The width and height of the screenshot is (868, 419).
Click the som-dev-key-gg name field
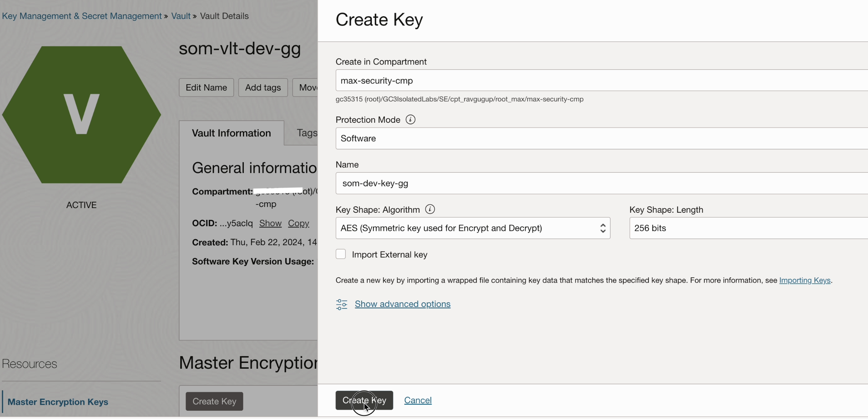click(464, 183)
